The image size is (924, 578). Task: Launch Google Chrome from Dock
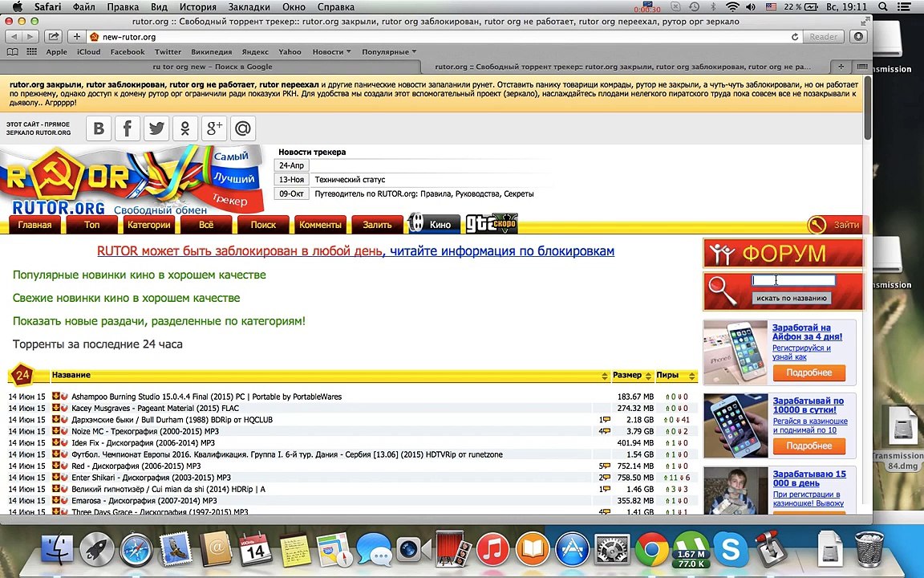click(652, 549)
